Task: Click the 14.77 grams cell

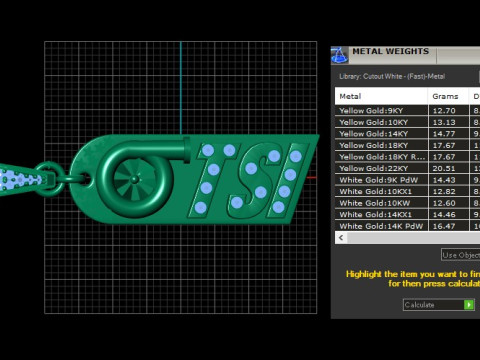Action: 448,134
